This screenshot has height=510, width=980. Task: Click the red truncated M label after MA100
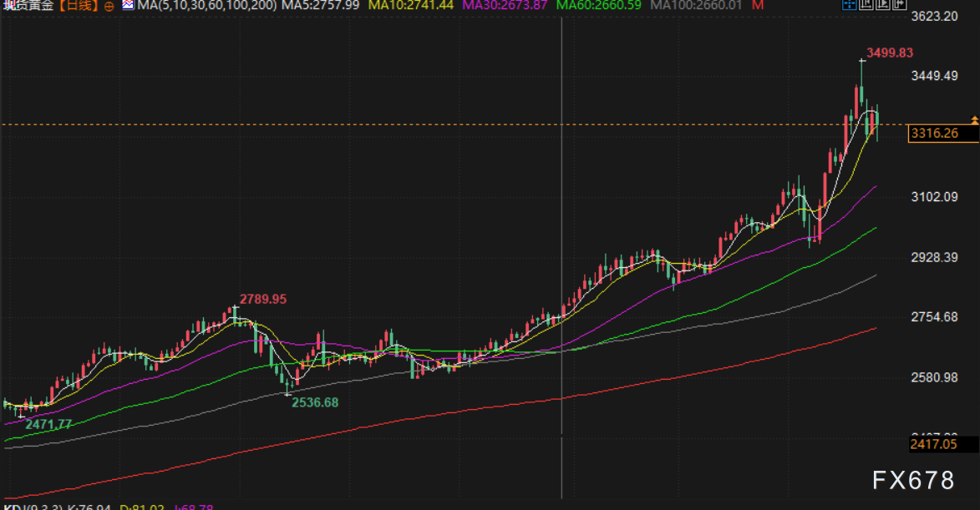(757, 6)
